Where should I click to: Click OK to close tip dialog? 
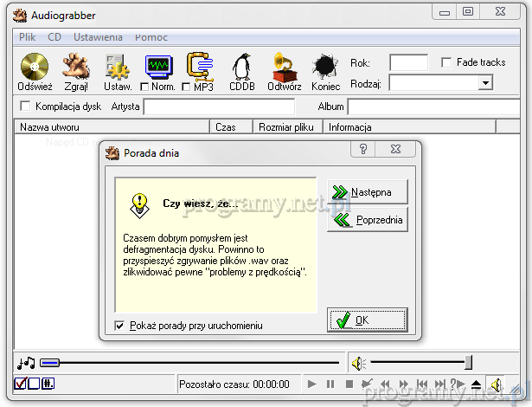tap(367, 320)
